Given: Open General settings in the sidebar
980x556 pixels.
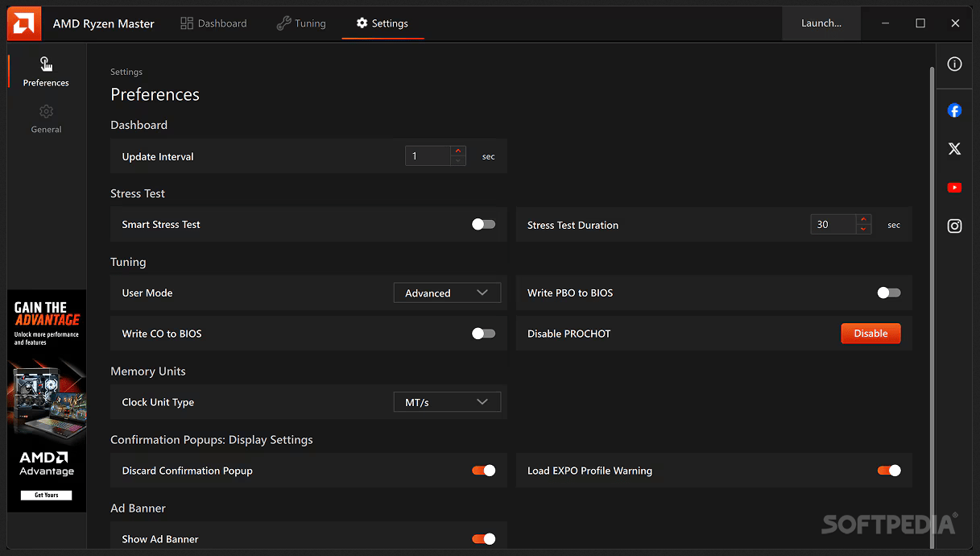Looking at the screenshot, I should pos(46,118).
